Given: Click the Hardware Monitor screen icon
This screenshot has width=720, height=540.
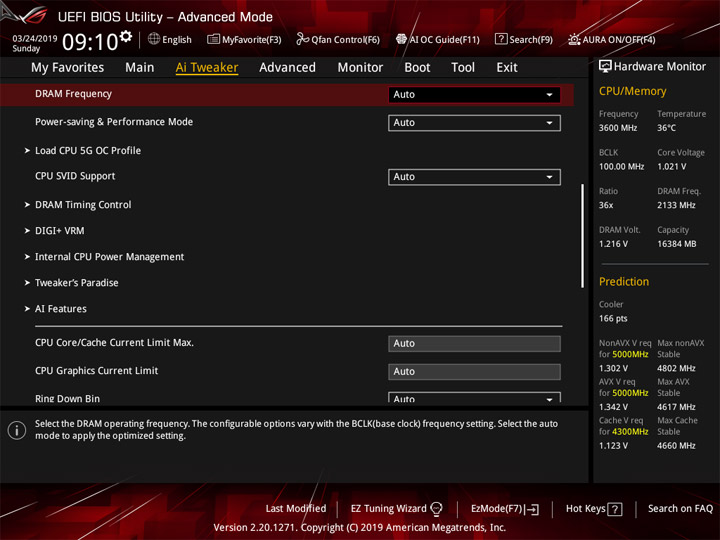Looking at the screenshot, I should coord(605,67).
